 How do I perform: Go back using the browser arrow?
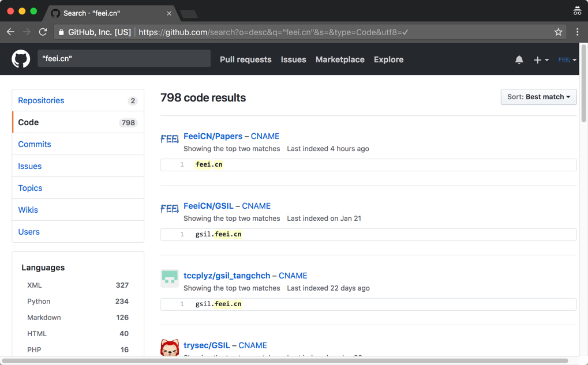10,32
